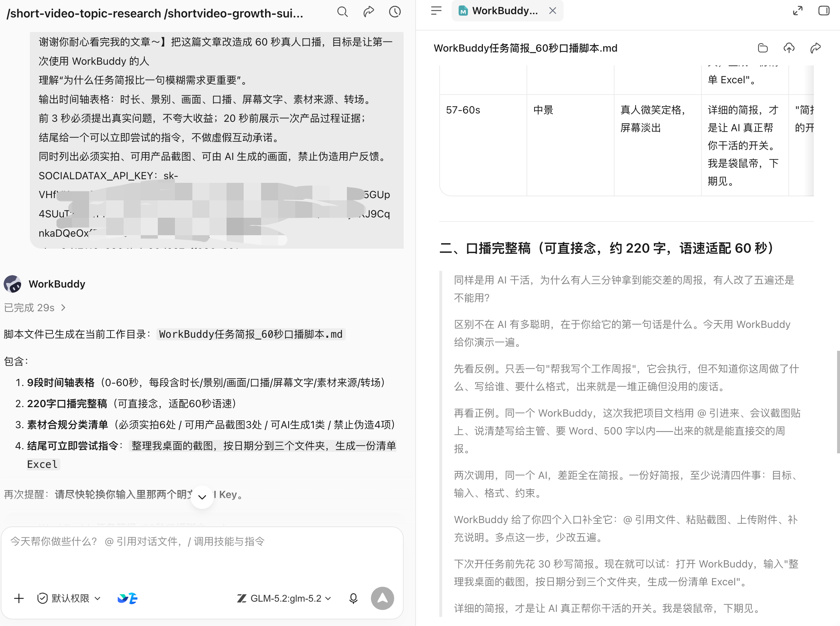Viewport: 840px width, 626px height.
Task: Start voice input with microphone icon
Action: 353,598
